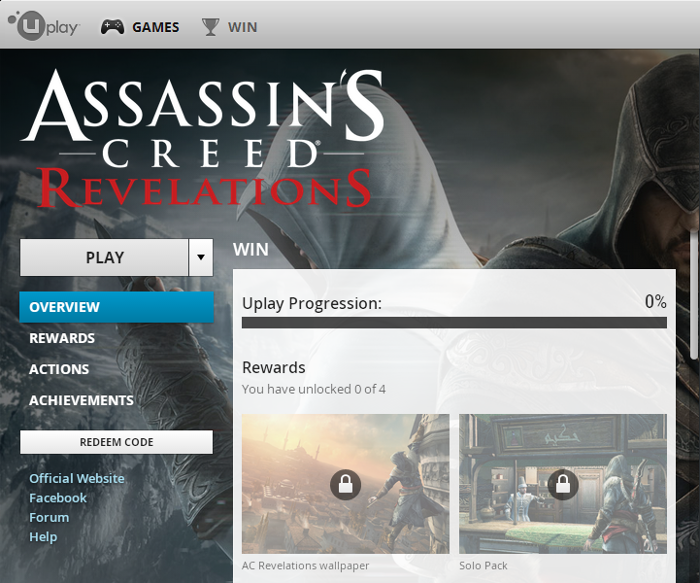The width and height of the screenshot is (700, 583).
Task: Open AC Revelations wallpaper reward thumbnail
Action: (346, 484)
